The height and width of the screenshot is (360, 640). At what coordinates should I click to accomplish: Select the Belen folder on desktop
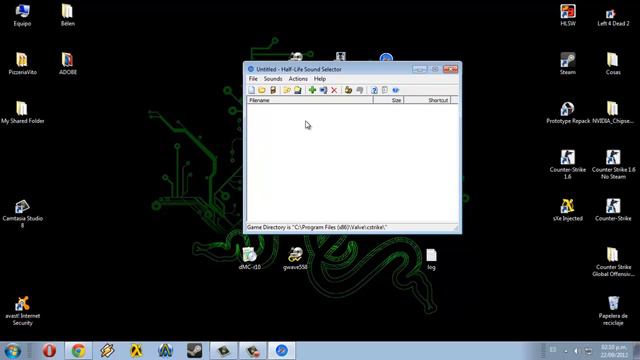click(x=68, y=15)
